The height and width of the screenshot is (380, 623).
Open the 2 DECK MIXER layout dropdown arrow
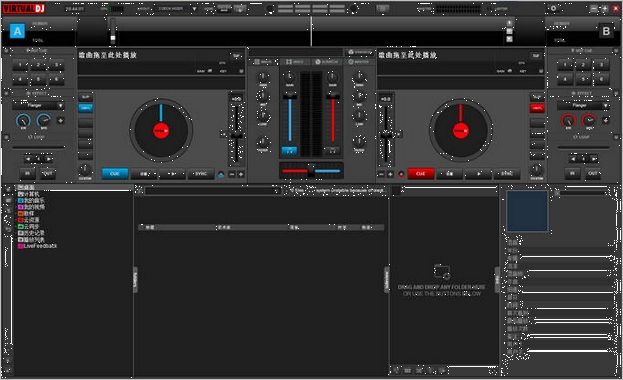click(x=194, y=8)
